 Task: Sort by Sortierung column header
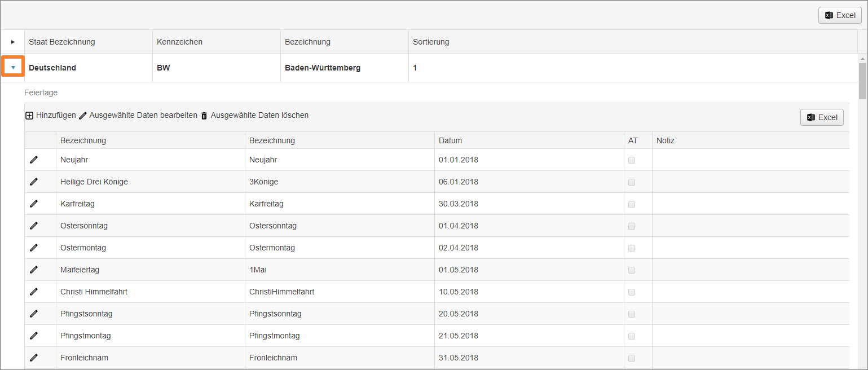click(x=633, y=42)
